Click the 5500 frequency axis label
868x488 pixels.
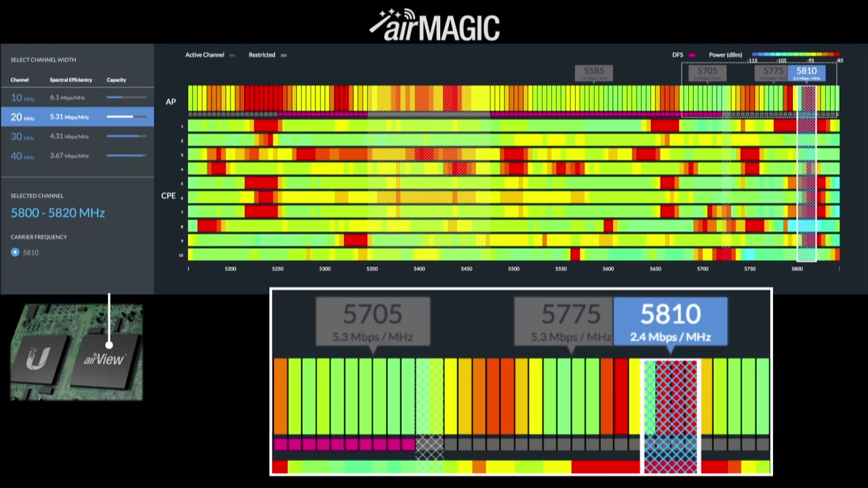tap(514, 269)
